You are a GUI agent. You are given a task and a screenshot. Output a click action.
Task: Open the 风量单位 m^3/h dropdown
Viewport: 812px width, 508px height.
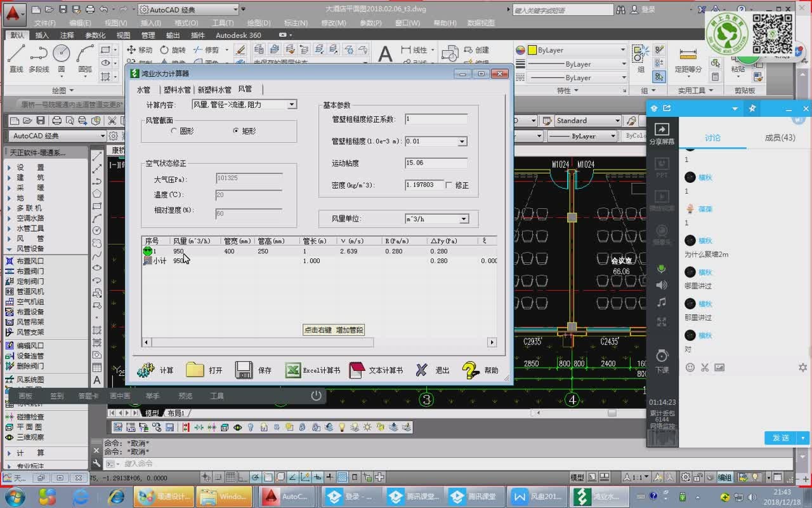tap(464, 219)
